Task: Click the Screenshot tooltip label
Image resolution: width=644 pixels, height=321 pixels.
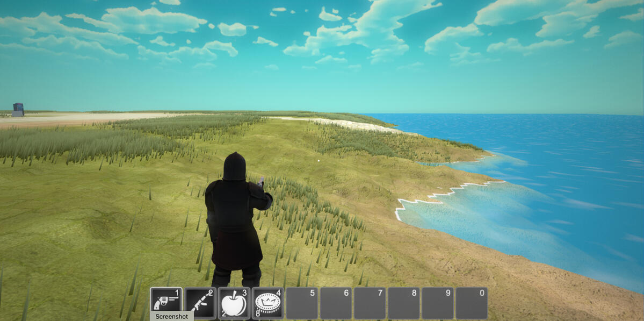Action: pos(172,316)
